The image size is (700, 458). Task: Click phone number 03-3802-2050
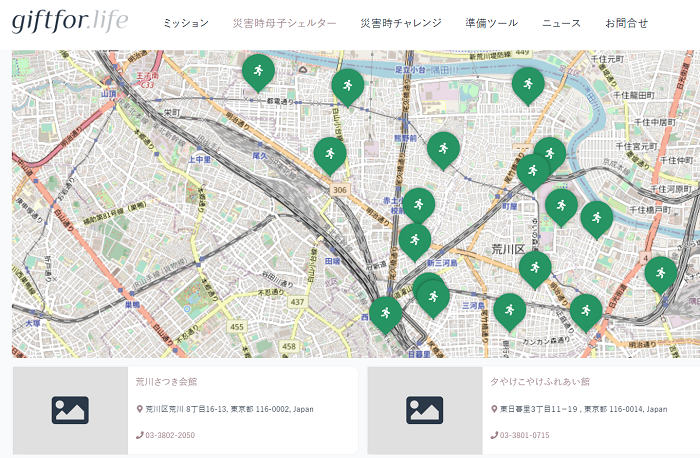coord(170,435)
